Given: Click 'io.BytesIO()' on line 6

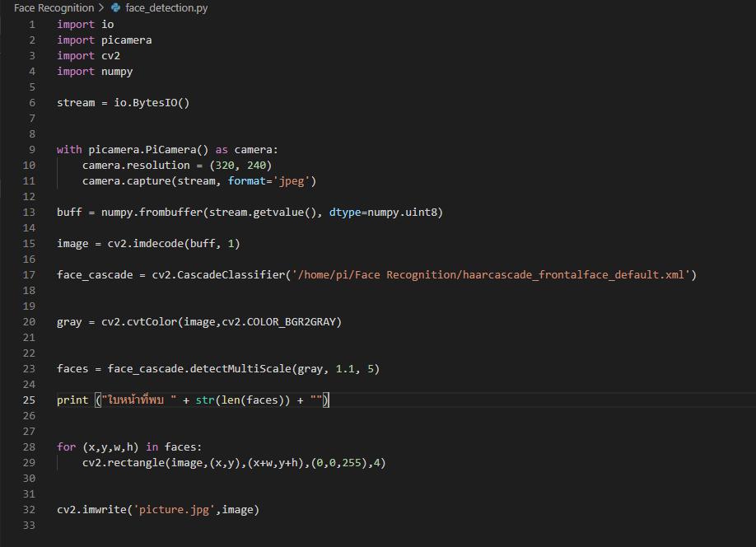Looking at the screenshot, I should (x=152, y=103).
